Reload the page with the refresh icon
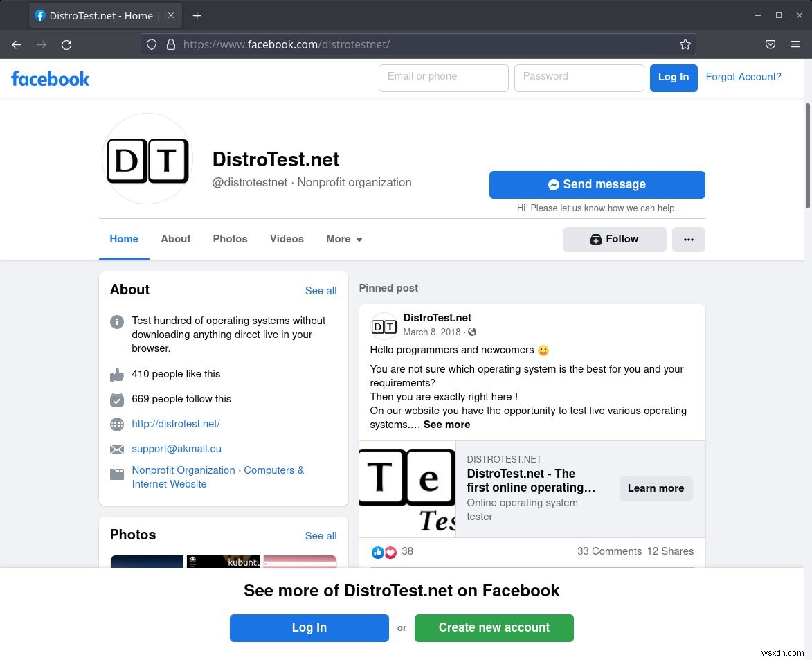812x660 pixels. click(x=66, y=44)
